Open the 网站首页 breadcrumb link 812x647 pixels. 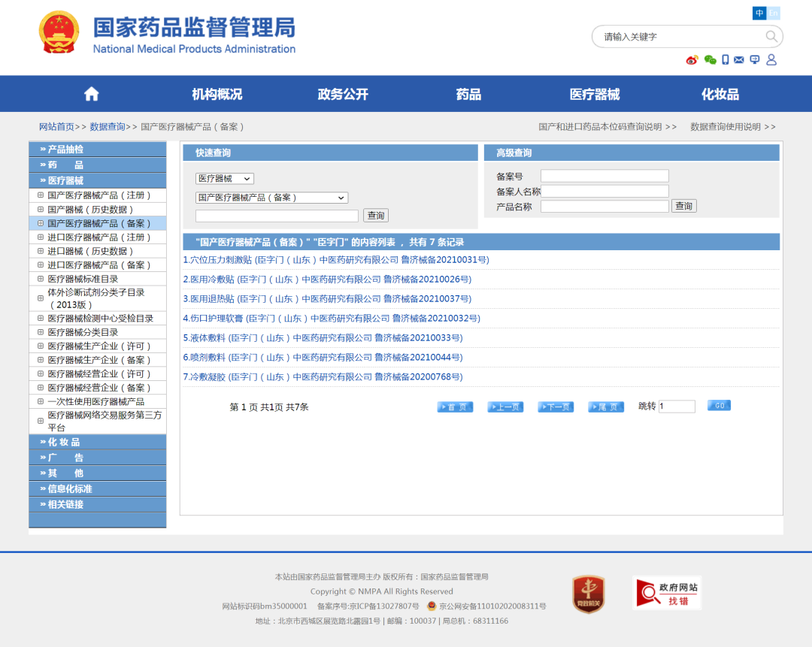click(x=56, y=127)
